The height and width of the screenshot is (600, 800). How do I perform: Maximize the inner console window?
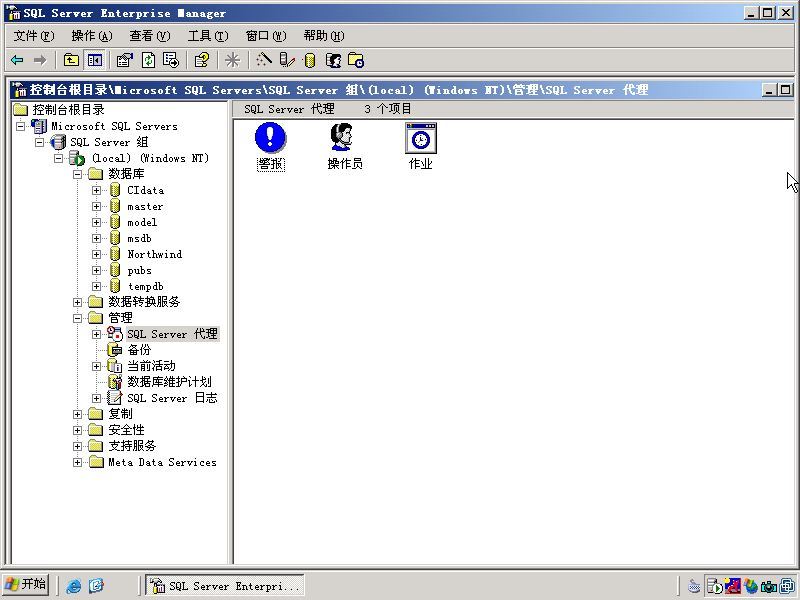pos(785,90)
